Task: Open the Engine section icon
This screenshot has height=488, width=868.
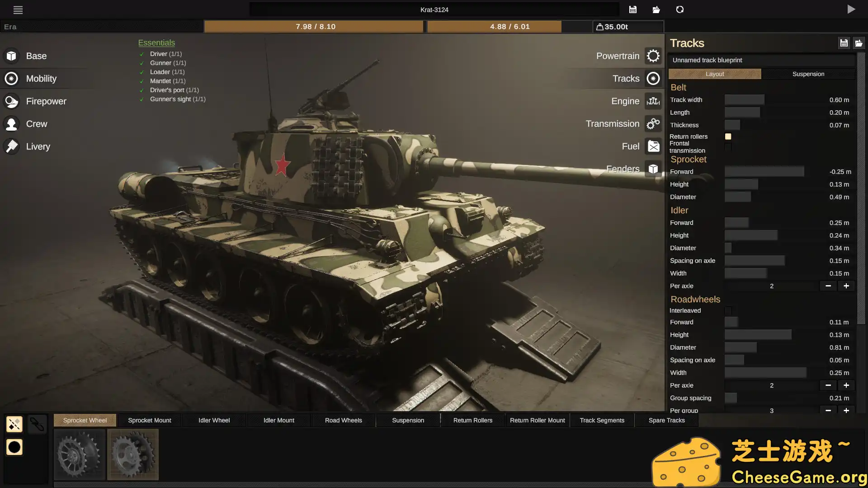Action: [x=653, y=101]
